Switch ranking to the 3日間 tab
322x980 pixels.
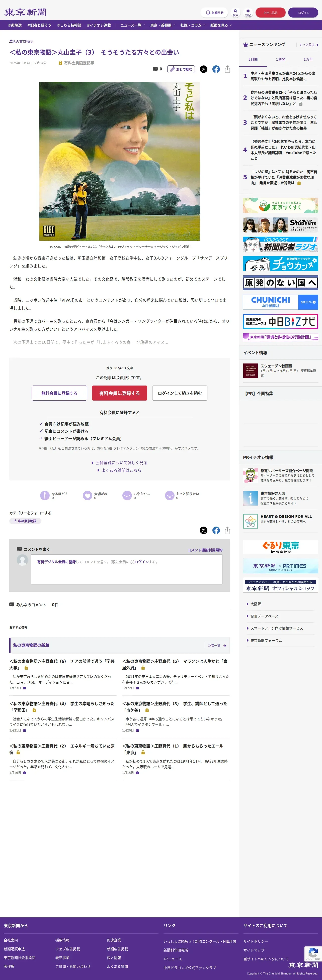pos(253,60)
